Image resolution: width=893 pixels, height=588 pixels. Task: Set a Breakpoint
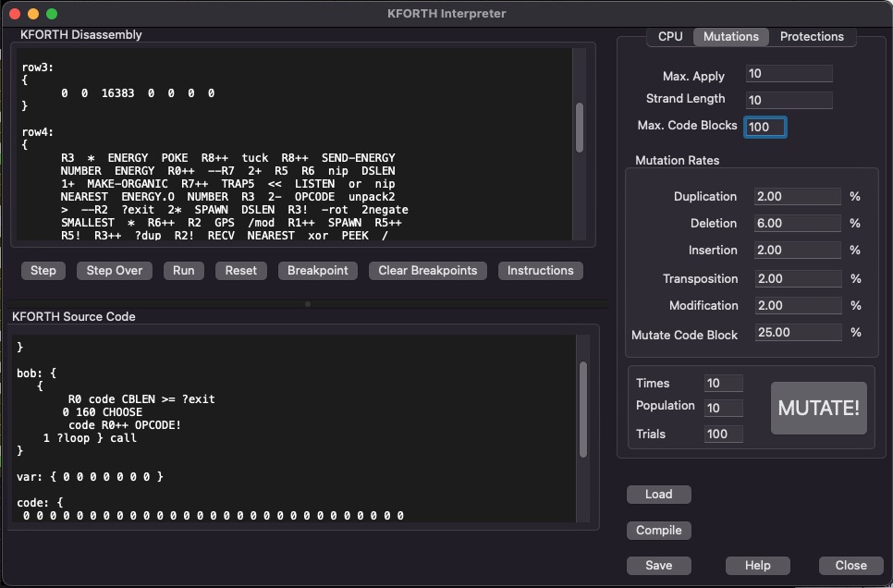pos(318,271)
